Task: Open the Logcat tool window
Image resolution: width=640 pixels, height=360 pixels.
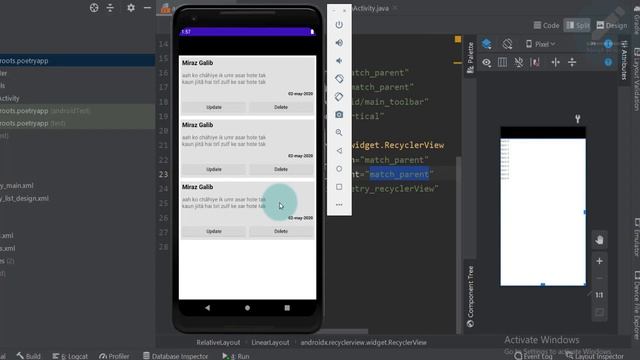Action: pyautogui.click(x=70, y=356)
